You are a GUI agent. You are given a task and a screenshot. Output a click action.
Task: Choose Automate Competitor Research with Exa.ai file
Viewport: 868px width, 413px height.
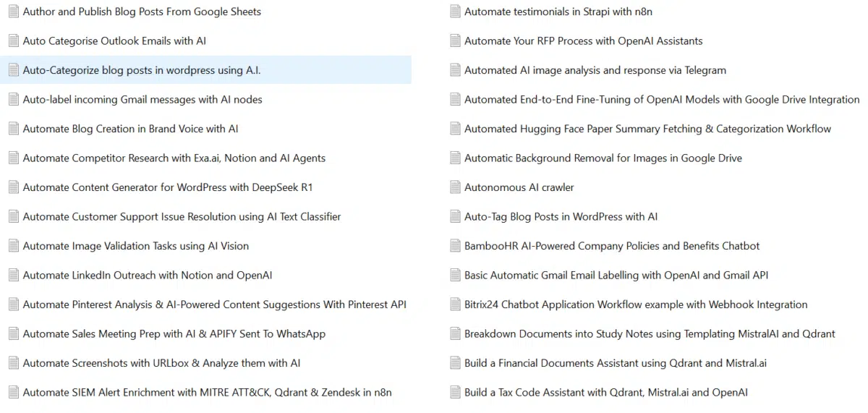[174, 158]
